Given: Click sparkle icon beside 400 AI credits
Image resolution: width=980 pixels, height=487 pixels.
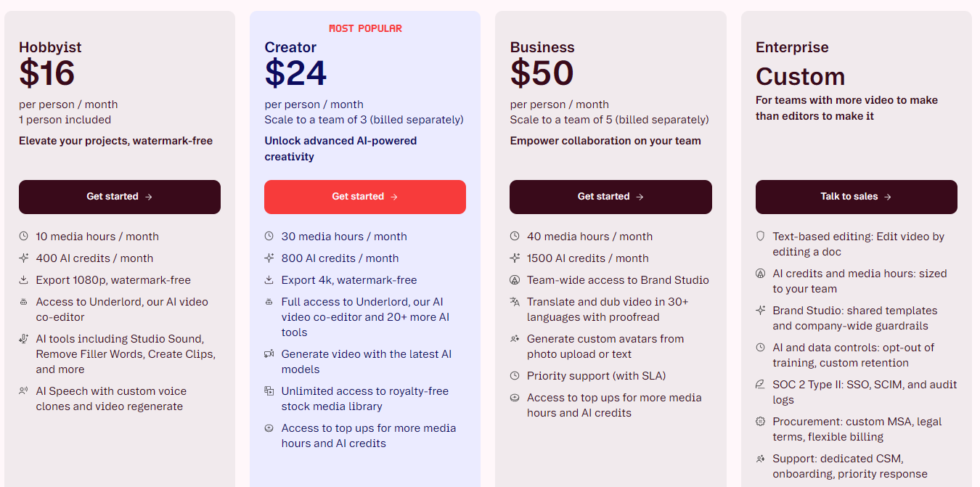Looking at the screenshot, I should coord(23,258).
